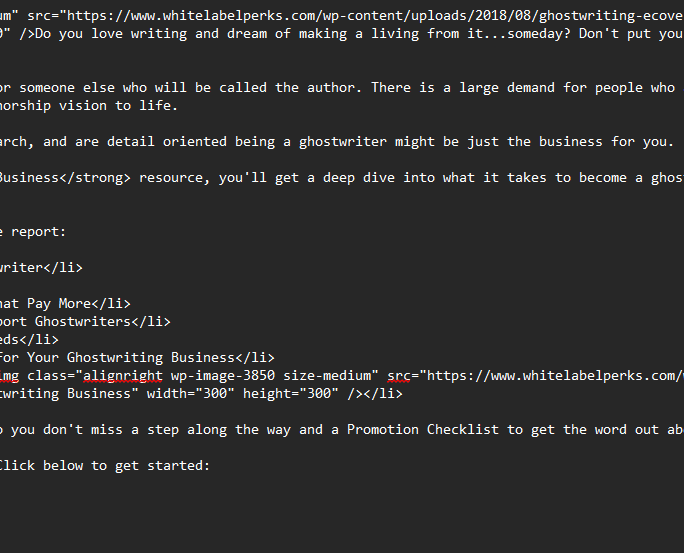This screenshot has height=553, width=684.
Task: Click the whitelabelperks URL in the first line
Action: [x=375, y=16]
